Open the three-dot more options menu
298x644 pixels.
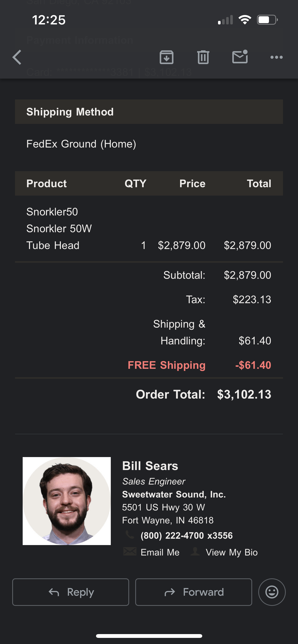pyautogui.click(x=276, y=57)
